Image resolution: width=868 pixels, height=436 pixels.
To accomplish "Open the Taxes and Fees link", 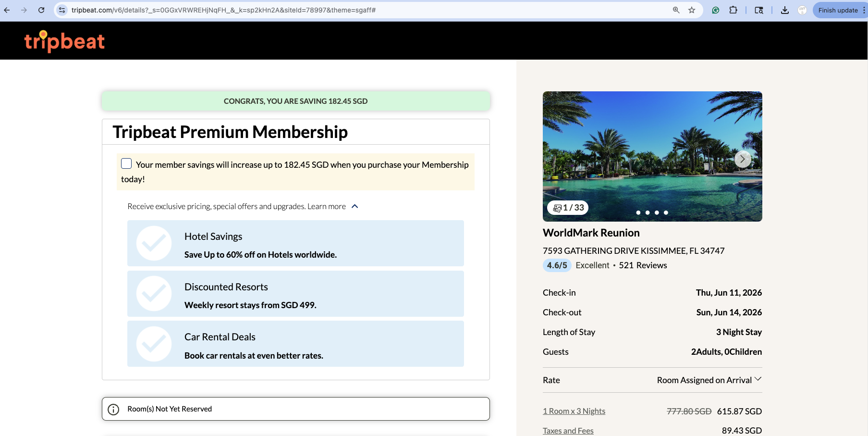I will tap(568, 431).
